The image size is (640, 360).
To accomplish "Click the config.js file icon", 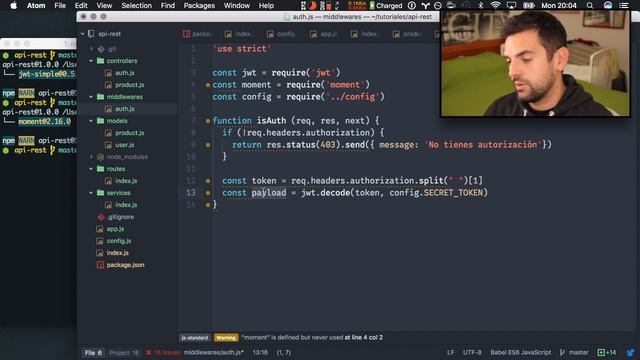I will (100, 241).
